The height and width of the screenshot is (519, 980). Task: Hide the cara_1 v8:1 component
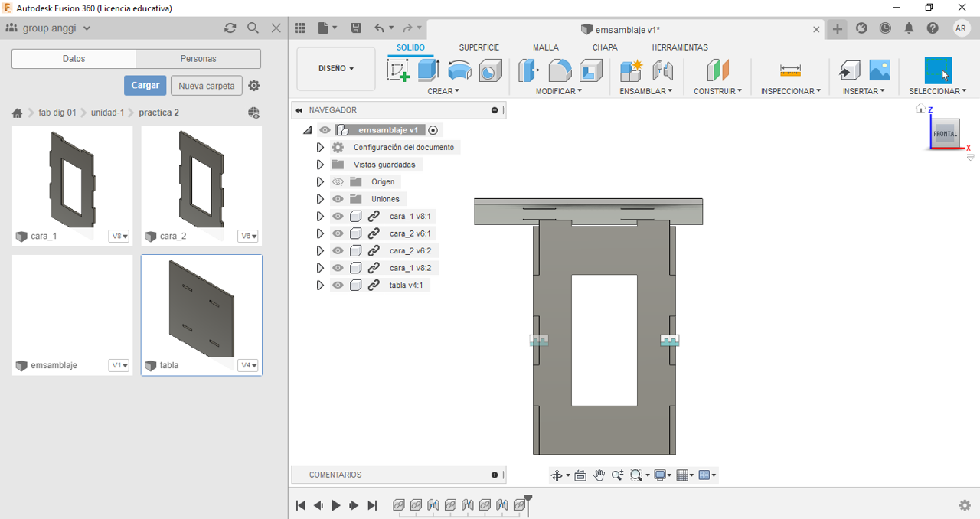pyautogui.click(x=338, y=217)
